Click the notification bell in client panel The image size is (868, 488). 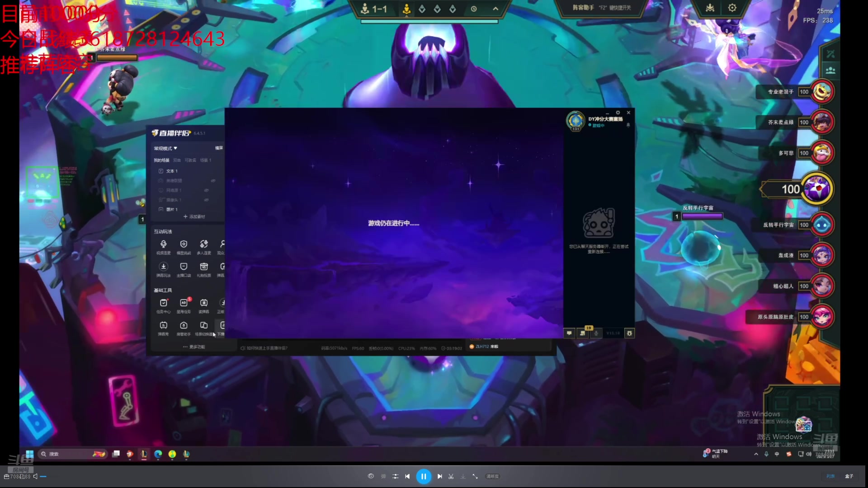coord(628,125)
